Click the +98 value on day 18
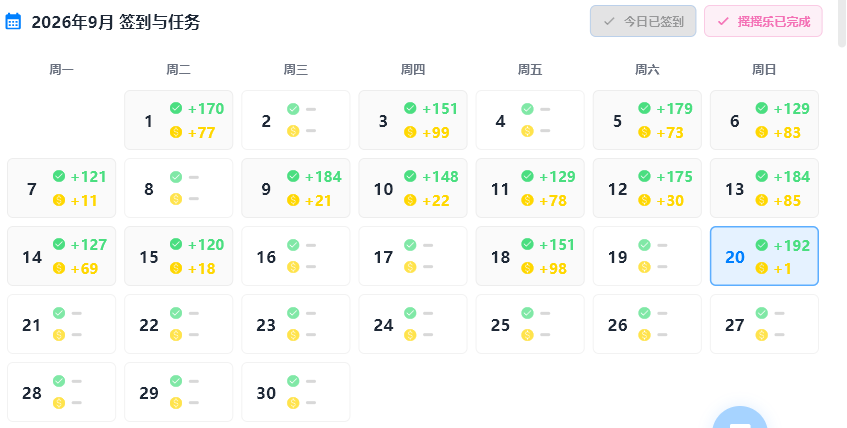847x428 pixels. point(553,269)
